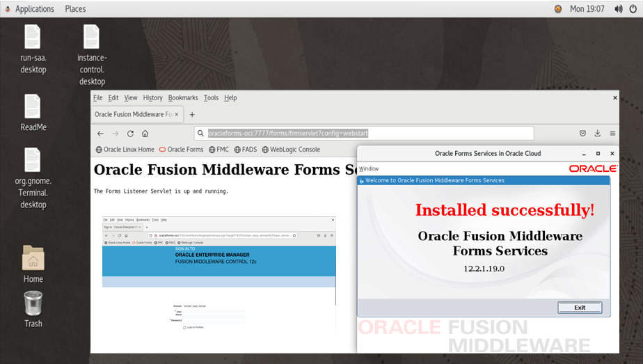Open the History menu in Firefox

[x=153, y=97]
